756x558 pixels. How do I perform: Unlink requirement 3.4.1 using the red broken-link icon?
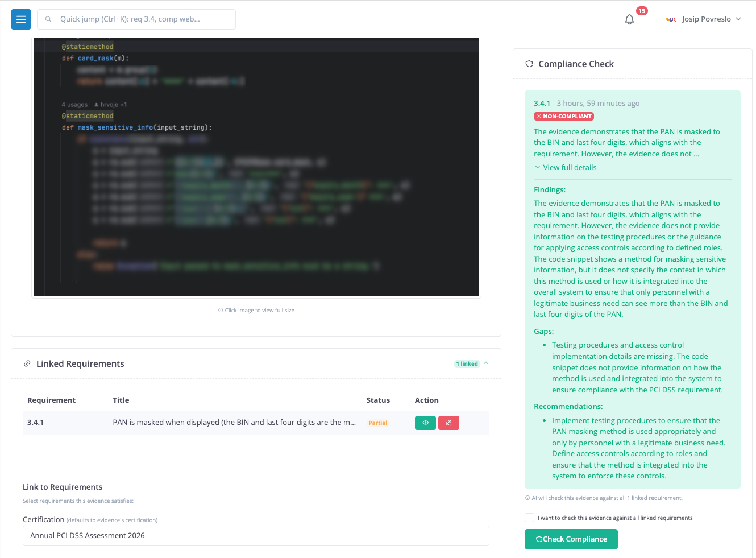click(448, 423)
